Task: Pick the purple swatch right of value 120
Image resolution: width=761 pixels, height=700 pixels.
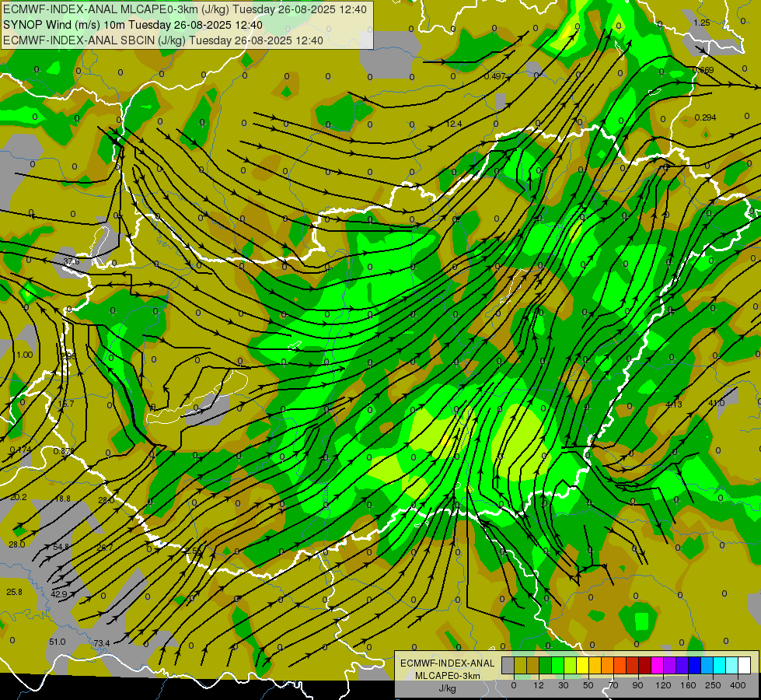Action: (x=670, y=665)
